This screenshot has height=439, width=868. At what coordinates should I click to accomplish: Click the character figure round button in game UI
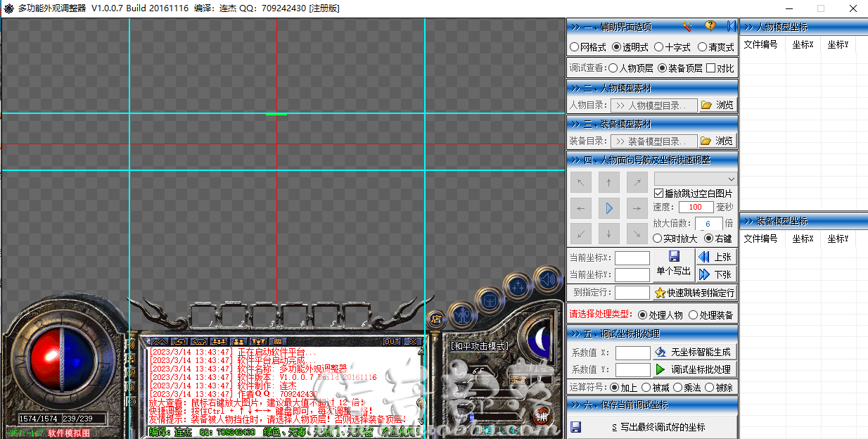coord(461,315)
